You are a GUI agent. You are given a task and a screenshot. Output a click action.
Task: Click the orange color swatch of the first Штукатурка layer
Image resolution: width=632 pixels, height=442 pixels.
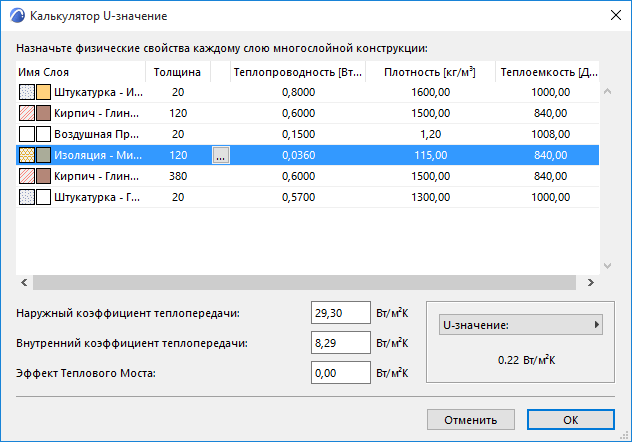(x=43, y=93)
